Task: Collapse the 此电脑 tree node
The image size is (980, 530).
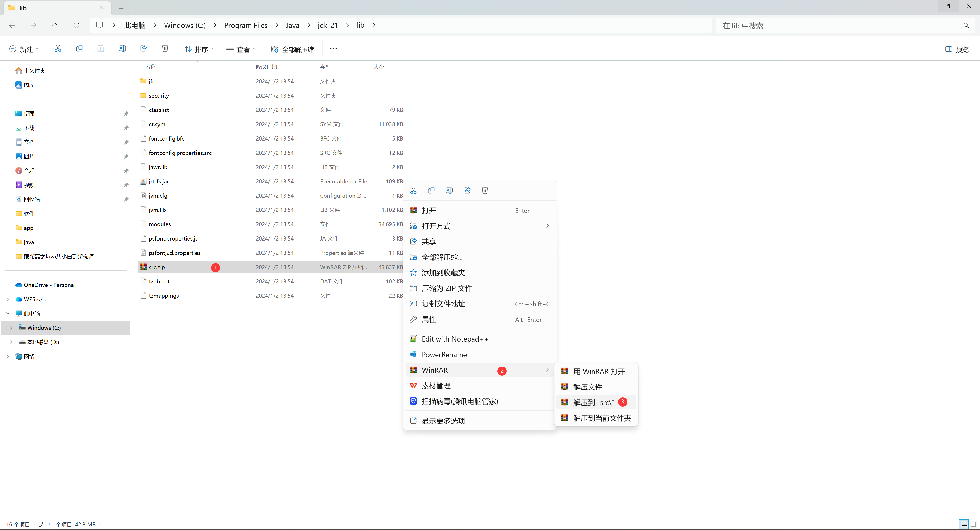Action: [x=8, y=313]
